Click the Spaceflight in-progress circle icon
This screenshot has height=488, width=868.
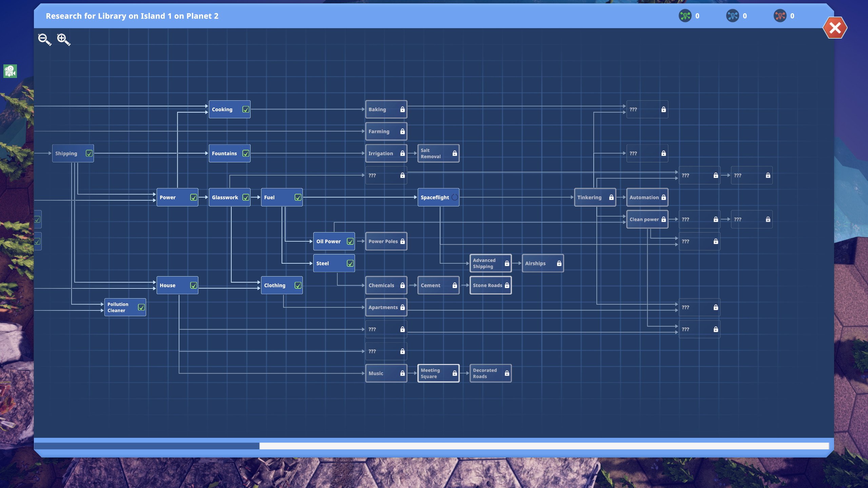(455, 197)
